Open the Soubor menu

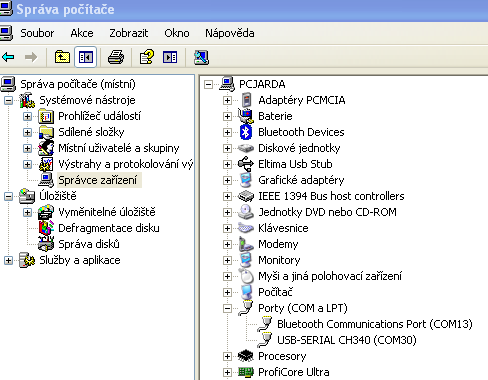click(37, 33)
